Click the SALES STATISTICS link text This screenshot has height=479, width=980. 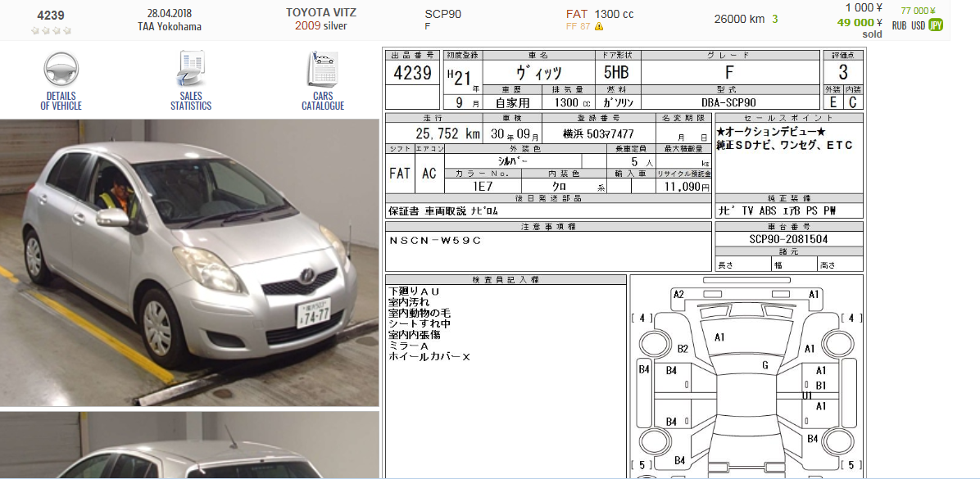(x=191, y=102)
